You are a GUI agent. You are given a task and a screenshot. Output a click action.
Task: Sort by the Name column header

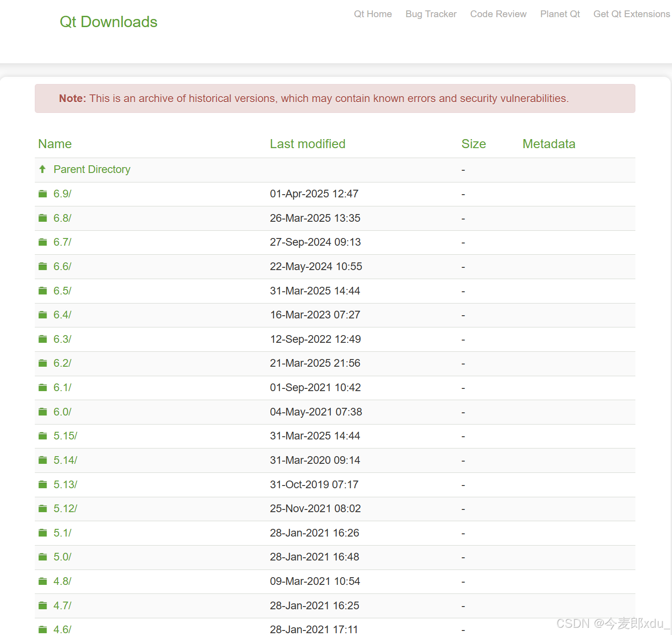point(55,144)
